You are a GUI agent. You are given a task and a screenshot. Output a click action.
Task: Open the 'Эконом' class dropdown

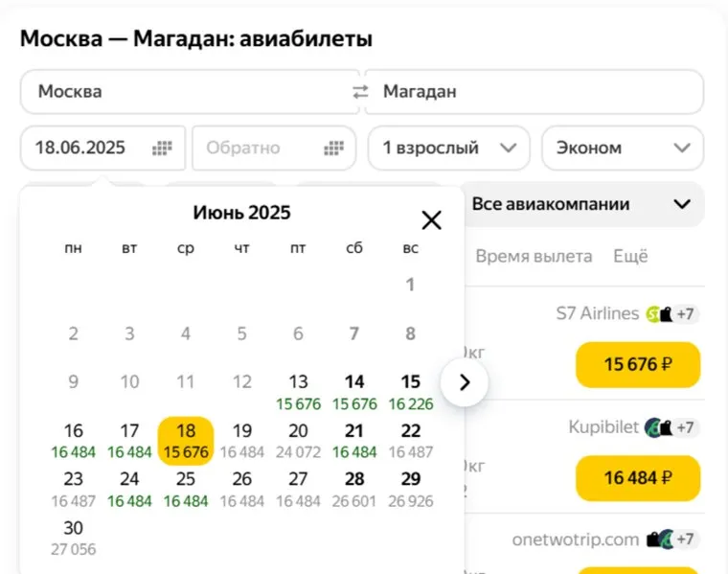point(623,148)
